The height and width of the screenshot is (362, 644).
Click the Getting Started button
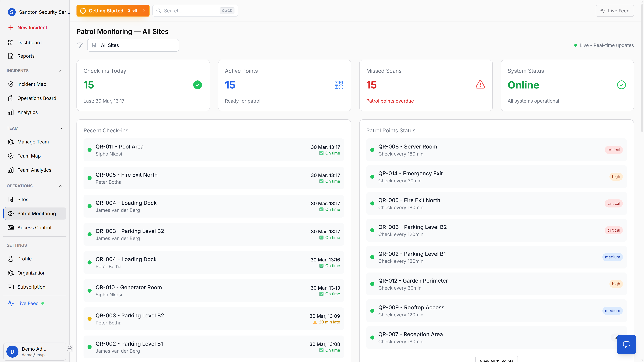point(113,11)
